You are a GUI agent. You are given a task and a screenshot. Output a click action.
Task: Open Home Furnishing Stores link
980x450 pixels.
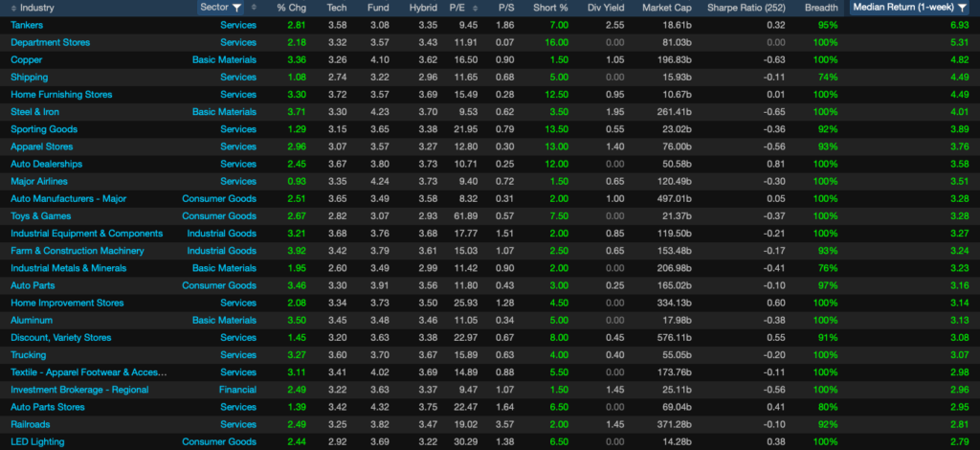point(61,95)
